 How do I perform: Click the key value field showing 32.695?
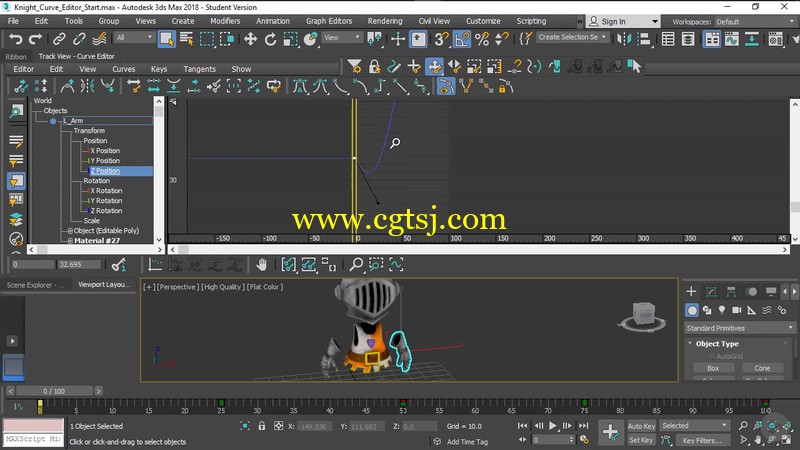pos(79,264)
